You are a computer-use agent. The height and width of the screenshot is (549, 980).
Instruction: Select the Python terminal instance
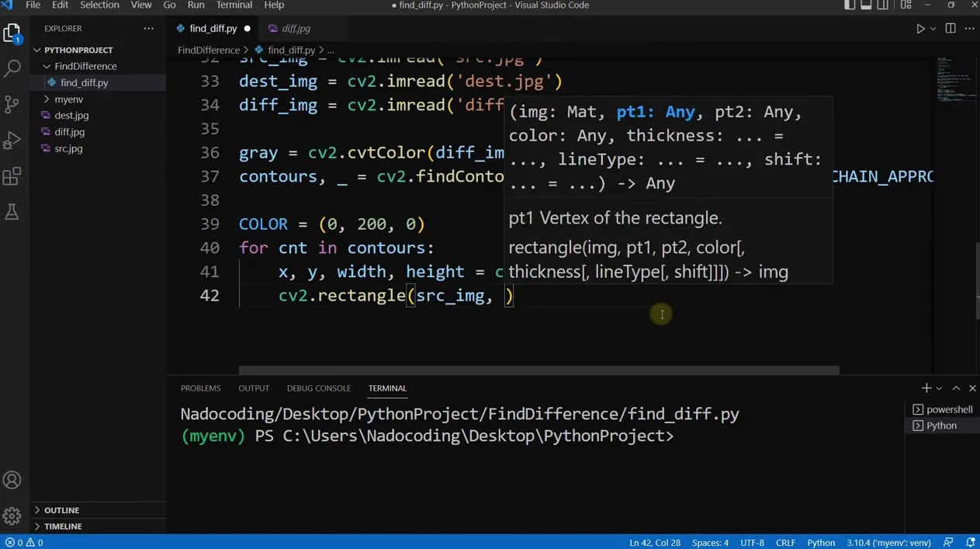[x=942, y=426]
